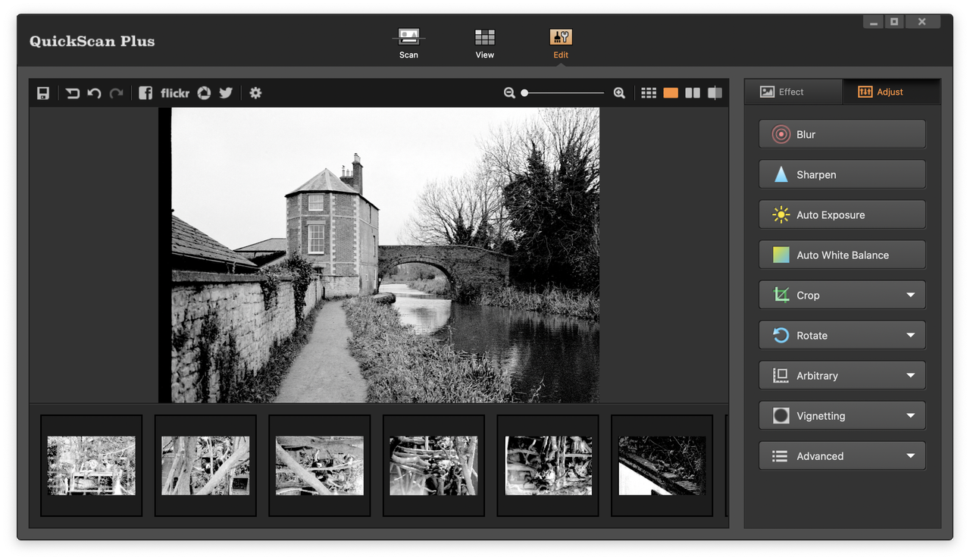Select the single image view mode
The image size is (970, 560).
(x=671, y=92)
